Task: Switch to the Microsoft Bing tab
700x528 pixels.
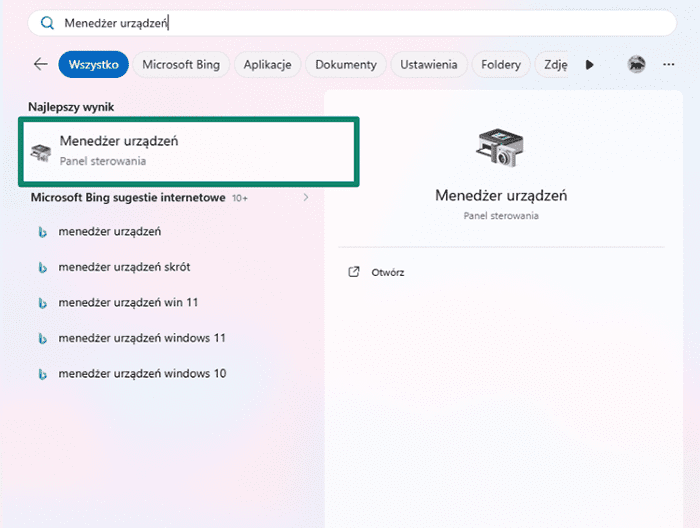Action: click(181, 64)
